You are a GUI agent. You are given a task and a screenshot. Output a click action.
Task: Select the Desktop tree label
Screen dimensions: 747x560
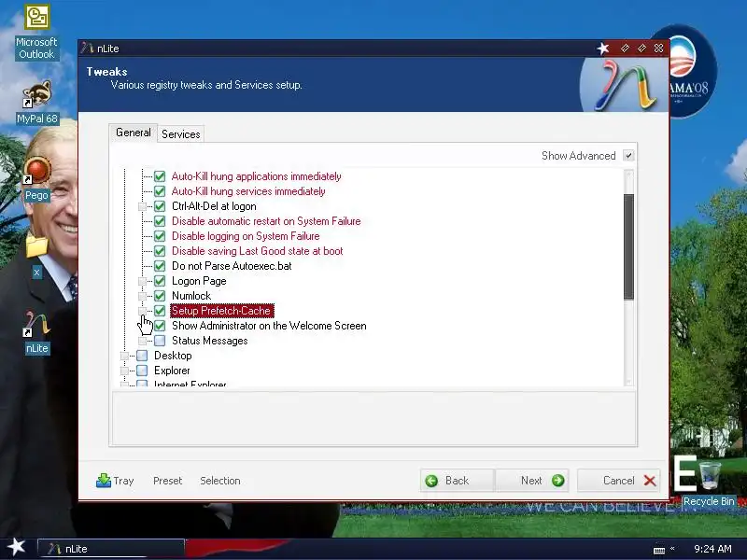pyautogui.click(x=173, y=356)
